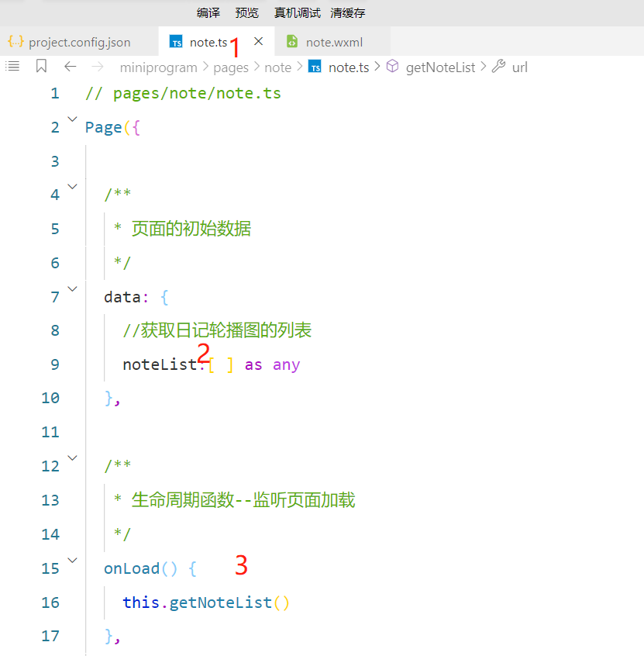Image resolution: width=644 pixels, height=656 pixels.
Task: Click the 'Page' keyword on line 2
Action: [103, 127]
